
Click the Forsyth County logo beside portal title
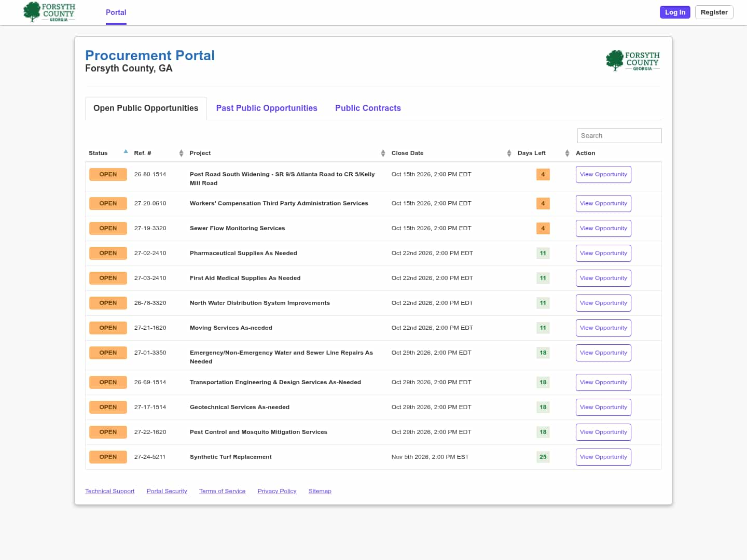tap(633, 61)
